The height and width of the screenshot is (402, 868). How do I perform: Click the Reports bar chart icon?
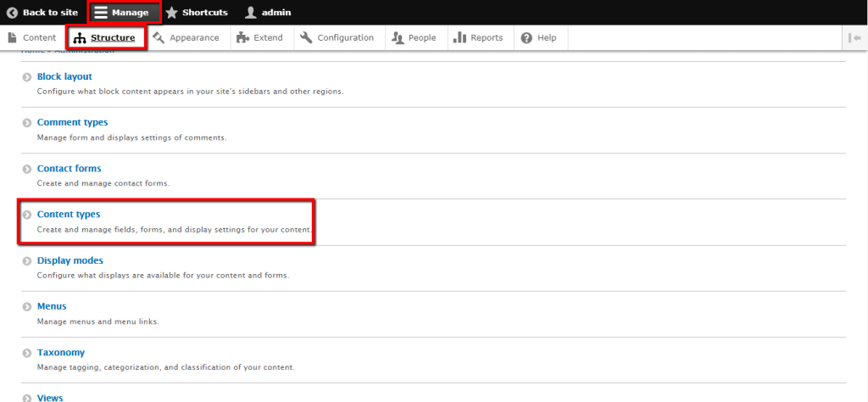459,37
